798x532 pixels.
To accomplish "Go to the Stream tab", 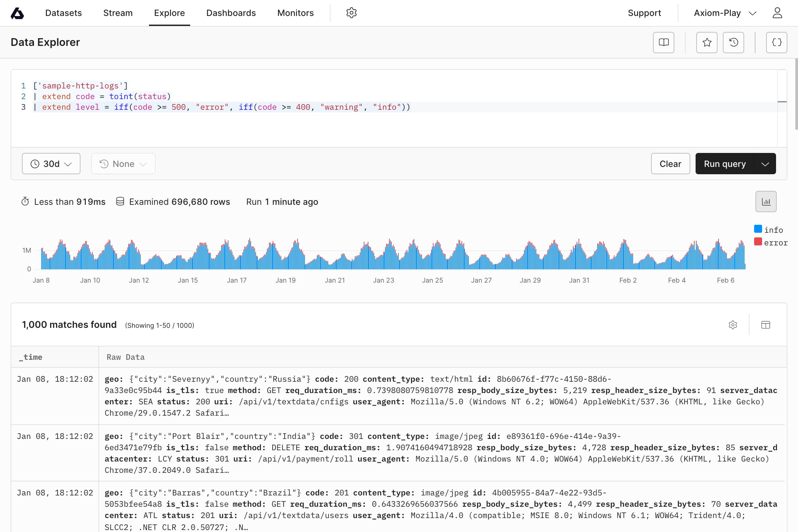I will pos(118,13).
